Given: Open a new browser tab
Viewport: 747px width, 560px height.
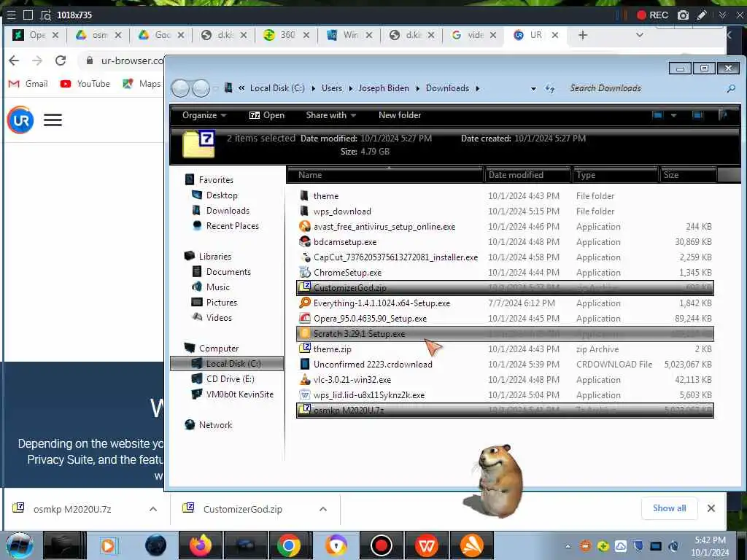Looking at the screenshot, I should pos(583,35).
